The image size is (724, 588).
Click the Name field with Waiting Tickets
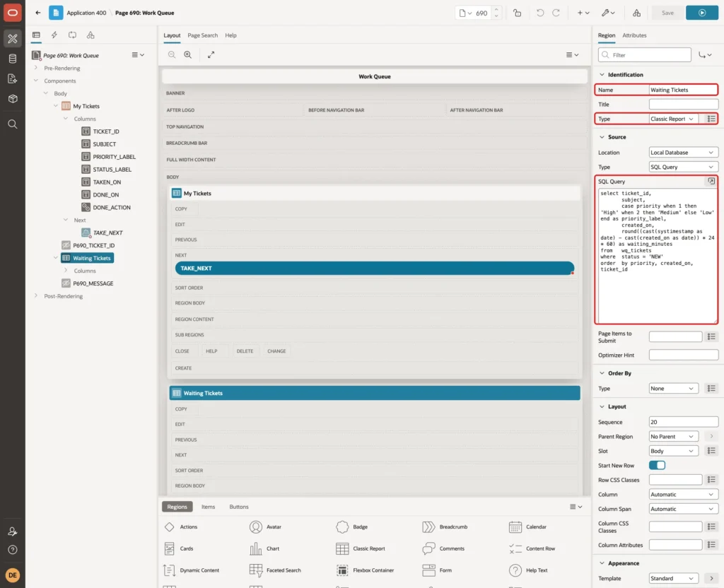coord(683,90)
